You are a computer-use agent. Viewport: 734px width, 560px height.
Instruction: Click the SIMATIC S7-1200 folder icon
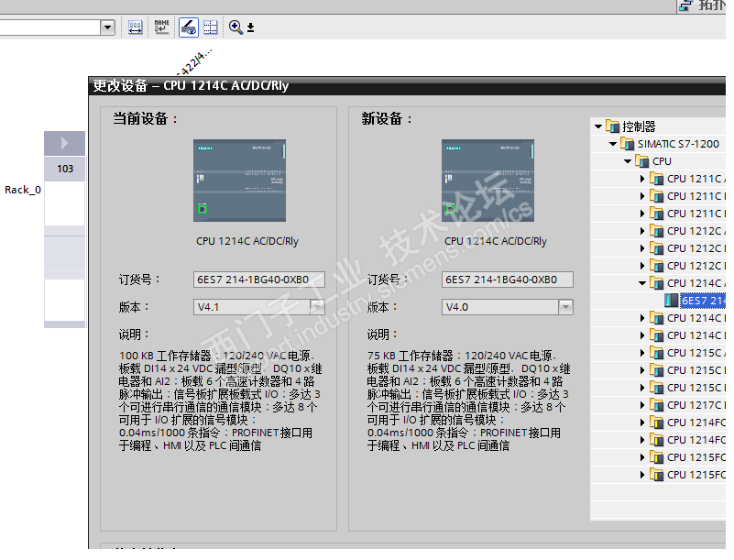pyautogui.click(x=627, y=143)
